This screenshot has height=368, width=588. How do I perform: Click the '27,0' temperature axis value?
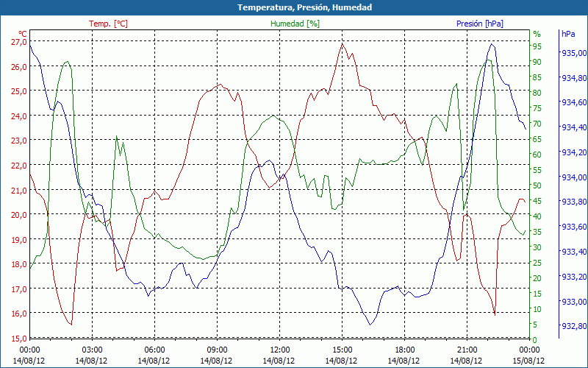(x=20, y=42)
